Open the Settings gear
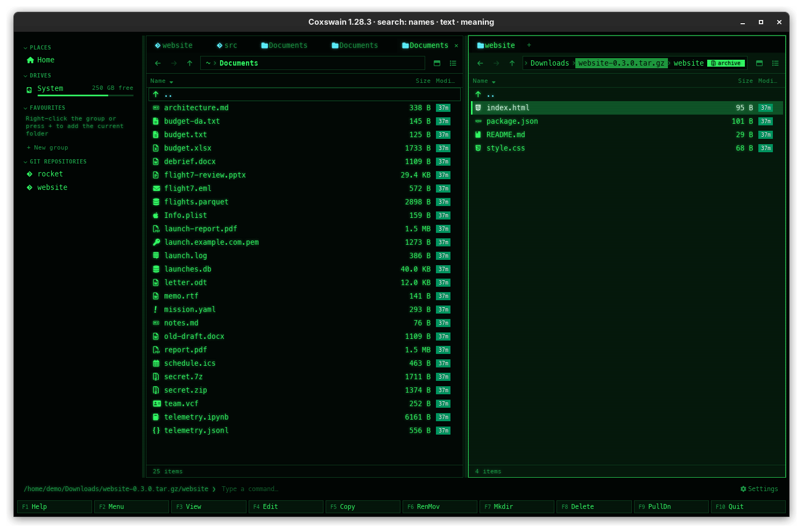Image resolution: width=803 pixels, height=532 pixels. coord(759,489)
